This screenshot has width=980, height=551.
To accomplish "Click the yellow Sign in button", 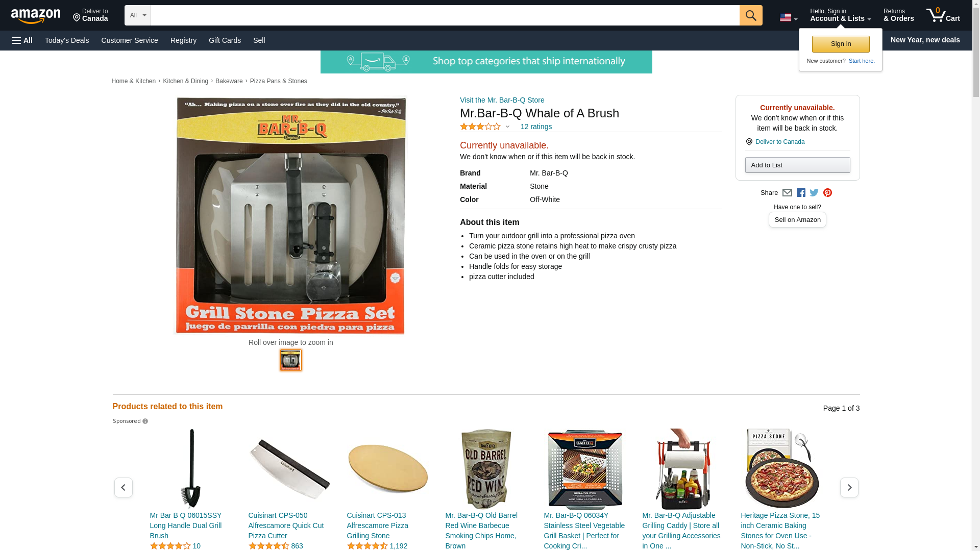I will coord(841,44).
